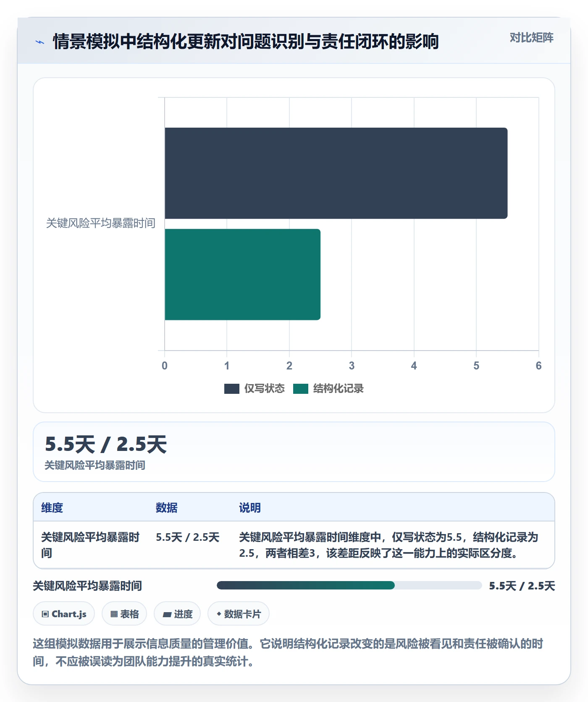588x702 pixels.
Task: Click the 数据 column header
Action: [167, 508]
